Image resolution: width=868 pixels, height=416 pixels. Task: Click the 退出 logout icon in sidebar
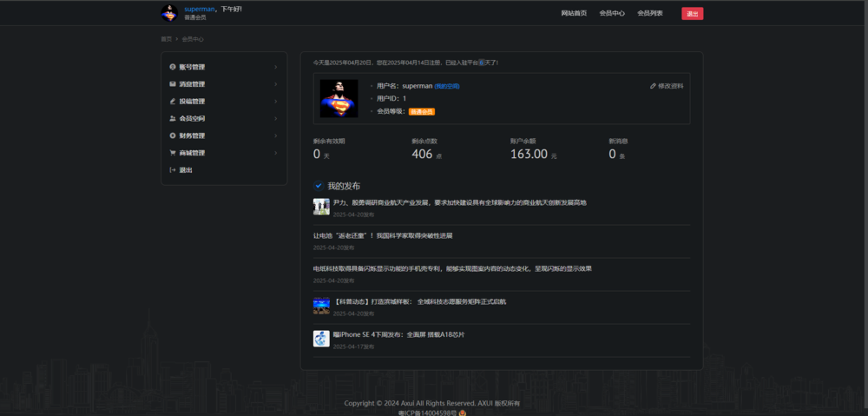point(173,170)
